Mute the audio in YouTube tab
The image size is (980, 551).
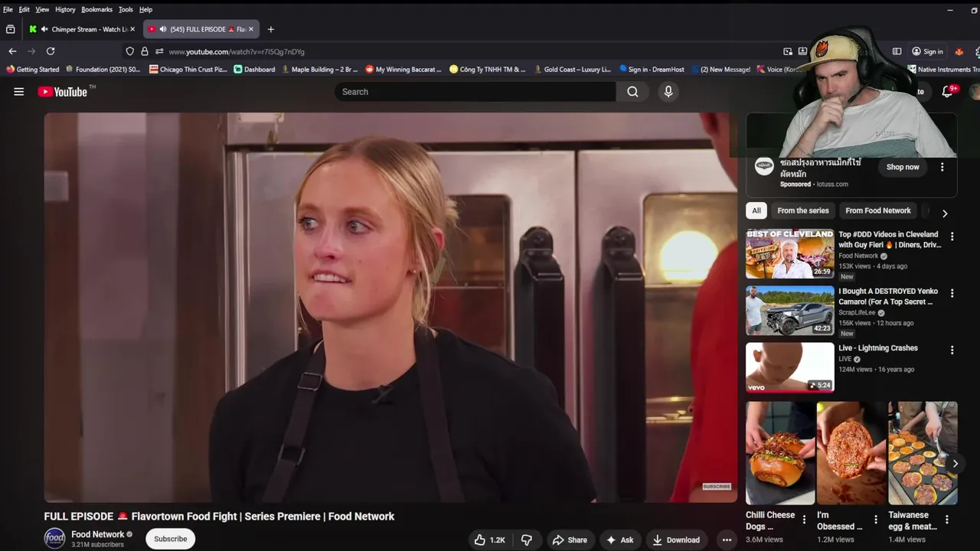[162, 29]
